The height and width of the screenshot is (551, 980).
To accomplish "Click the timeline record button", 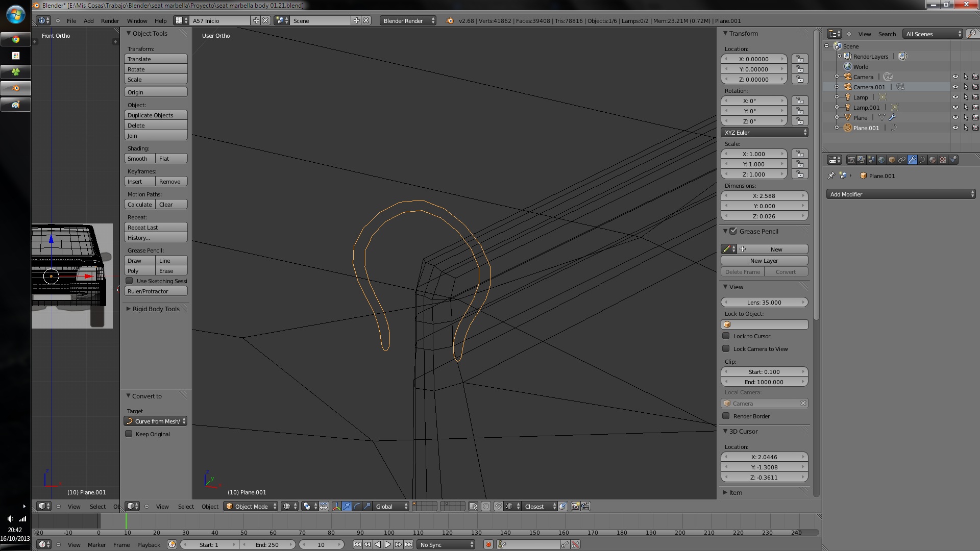I will 488,545.
